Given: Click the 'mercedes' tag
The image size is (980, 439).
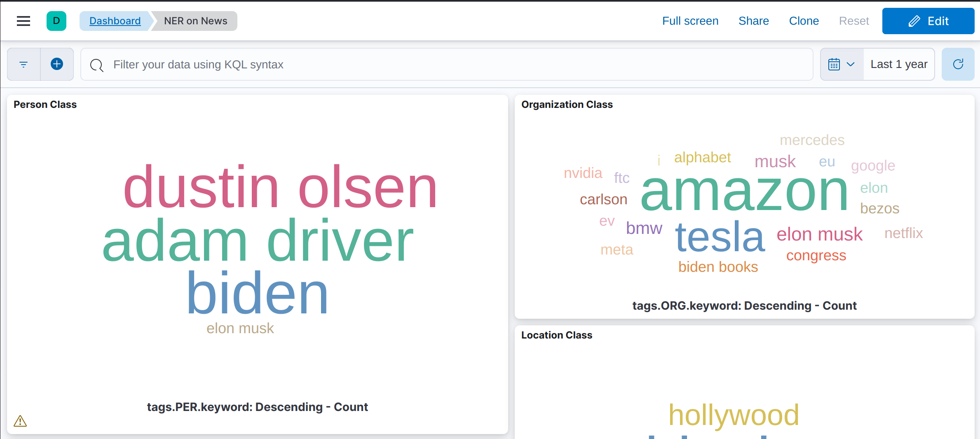Looking at the screenshot, I should pyautogui.click(x=812, y=140).
